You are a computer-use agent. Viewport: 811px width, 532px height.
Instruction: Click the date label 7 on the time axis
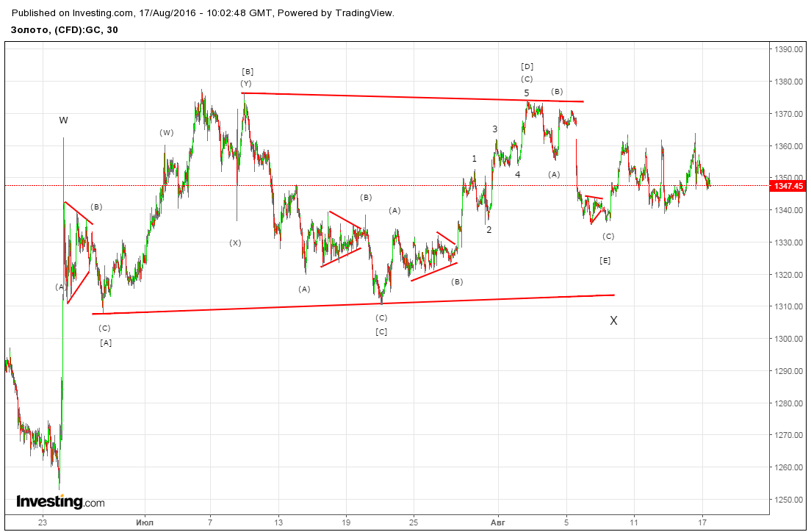[210, 522]
